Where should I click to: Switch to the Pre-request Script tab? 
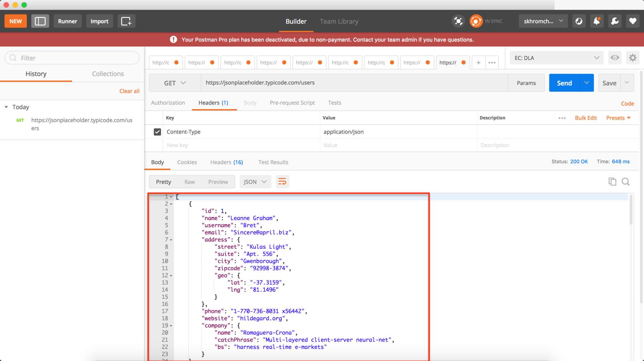pyautogui.click(x=292, y=103)
